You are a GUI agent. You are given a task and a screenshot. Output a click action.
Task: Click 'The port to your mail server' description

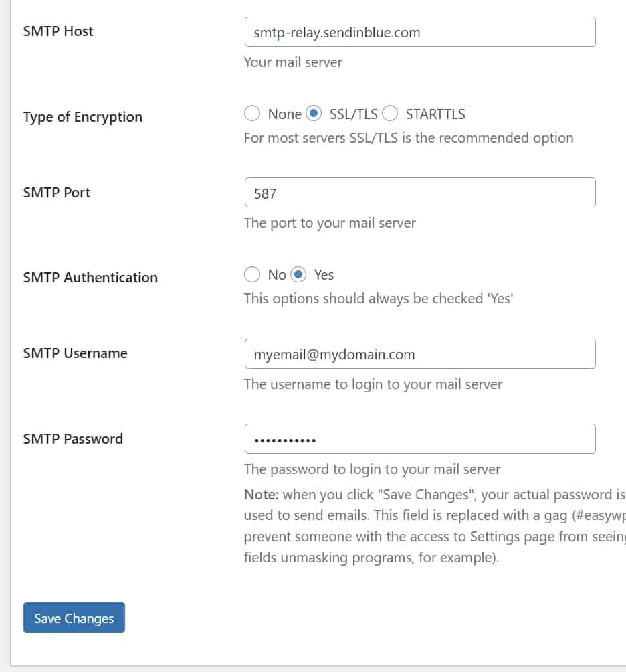click(330, 223)
